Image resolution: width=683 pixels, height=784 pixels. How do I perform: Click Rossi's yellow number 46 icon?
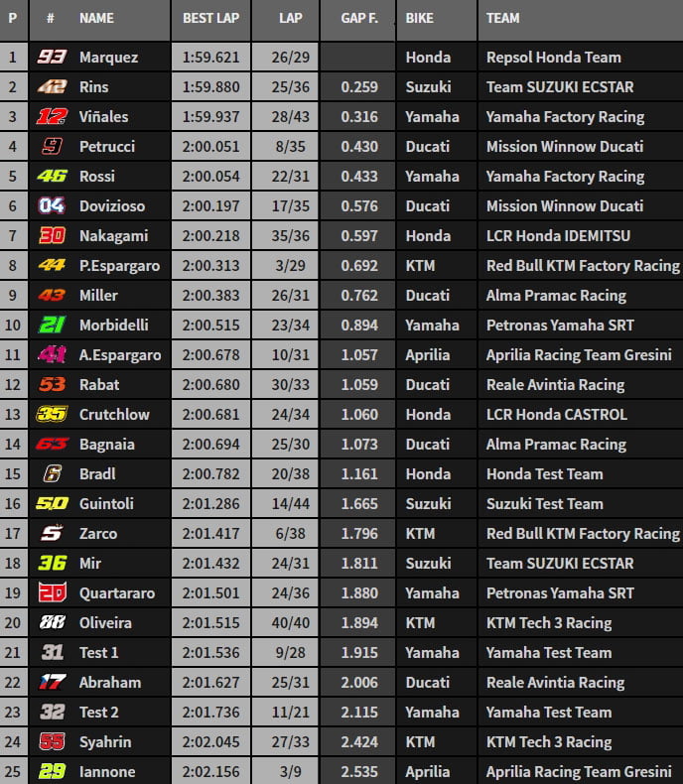pos(51,177)
